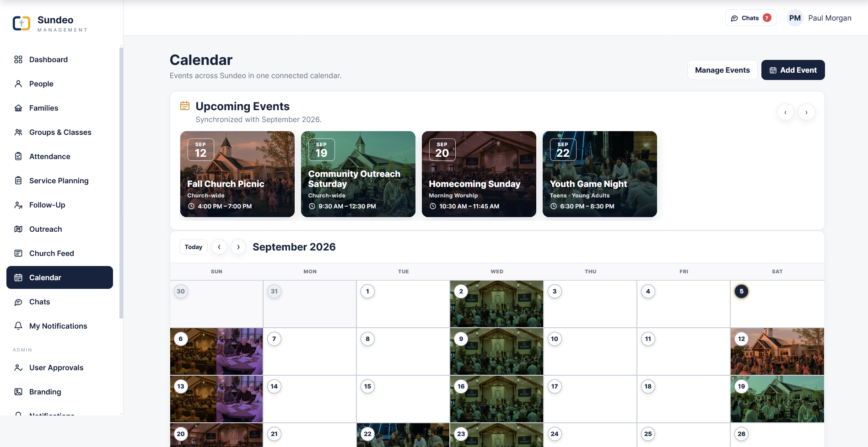Click the red chat count badge

click(767, 18)
